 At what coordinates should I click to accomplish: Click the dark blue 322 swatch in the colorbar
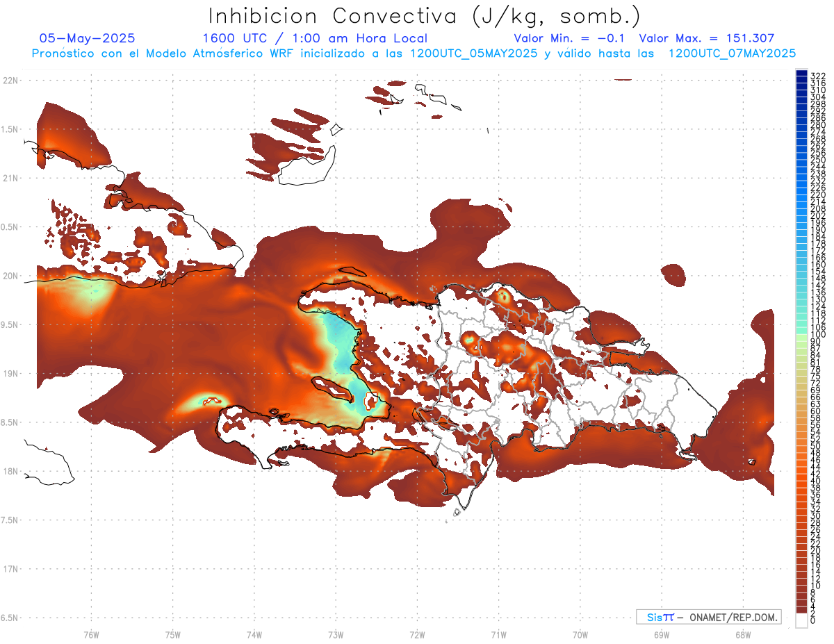[x=801, y=74]
